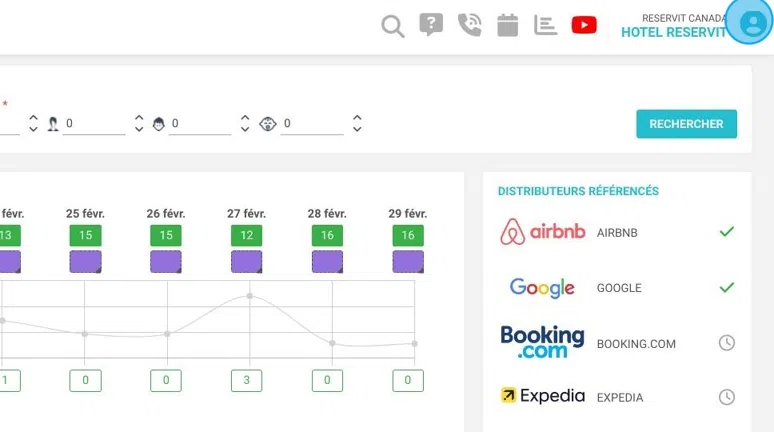Decrease the adults count with down arrow

(139, 128)
